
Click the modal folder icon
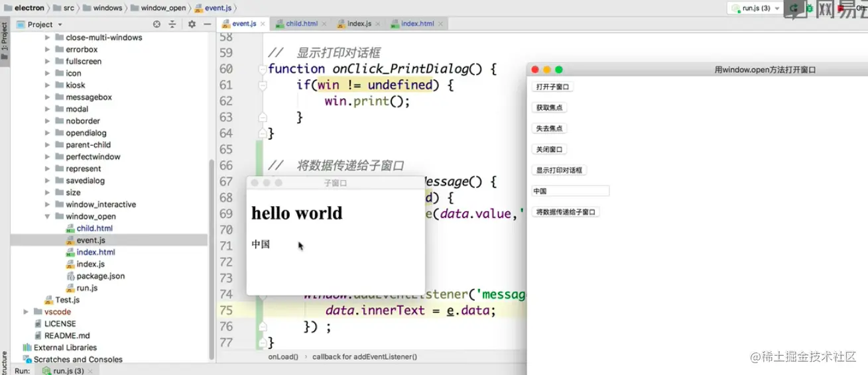tap(60, 109)
